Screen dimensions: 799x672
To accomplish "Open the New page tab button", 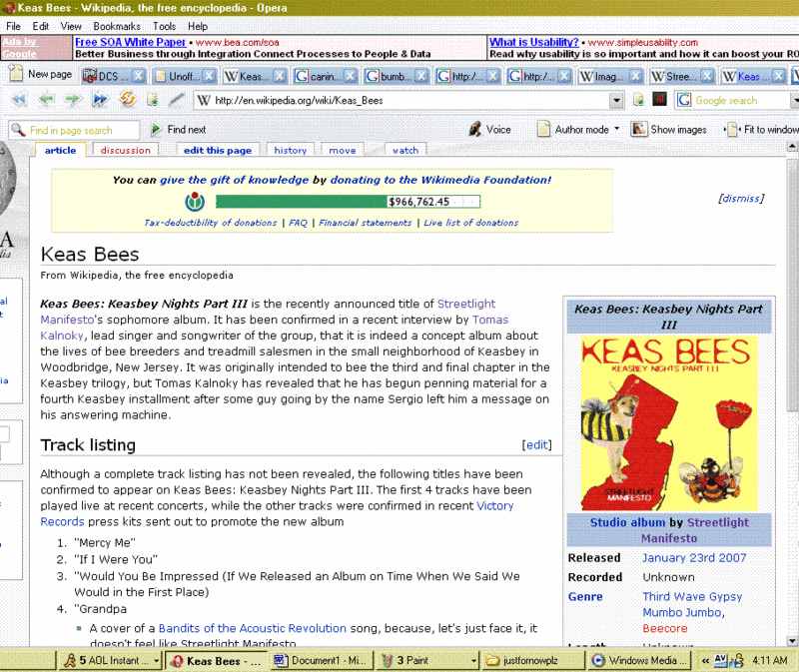I will [41, 74].
